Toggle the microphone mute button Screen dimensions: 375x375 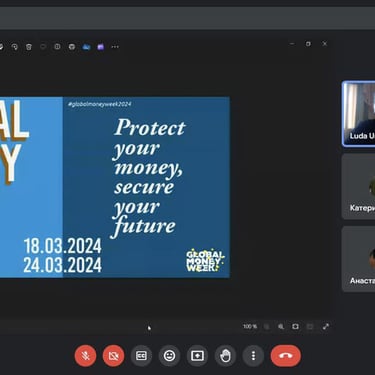[x=85, y=356]
